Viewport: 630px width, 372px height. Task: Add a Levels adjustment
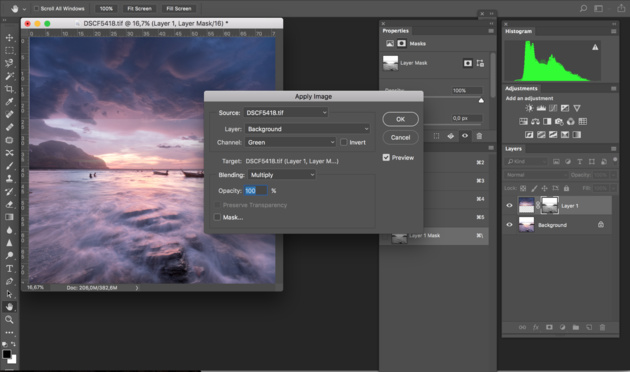[x=541, y=108]
